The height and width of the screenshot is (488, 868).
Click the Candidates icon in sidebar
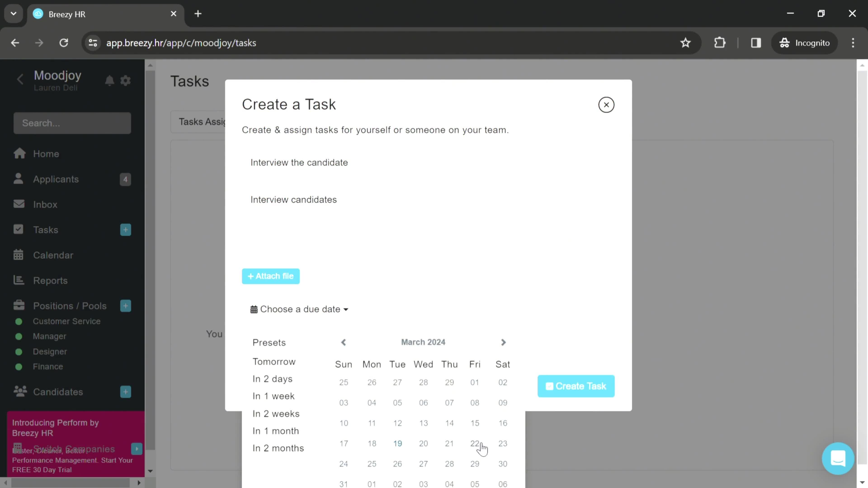[20, 392]
